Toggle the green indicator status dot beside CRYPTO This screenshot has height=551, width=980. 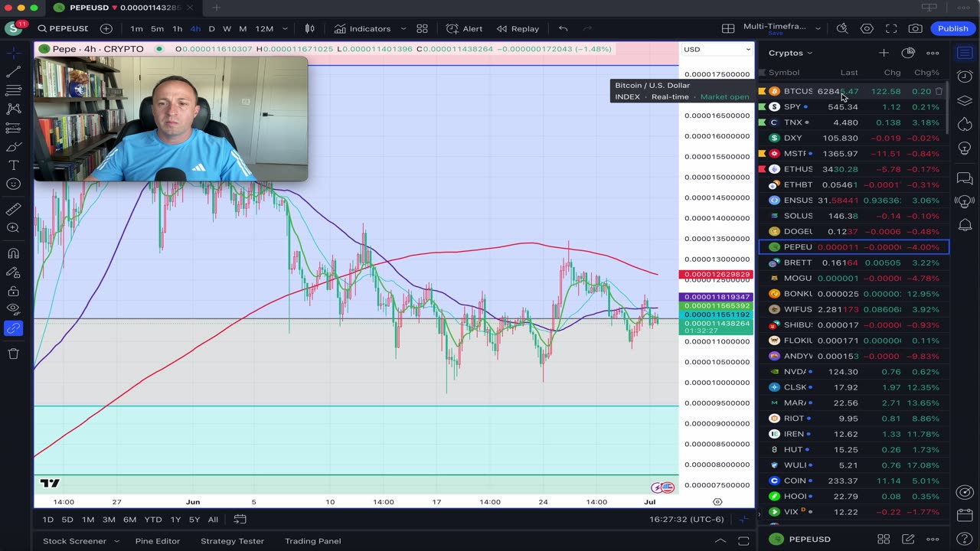[159, 49]
